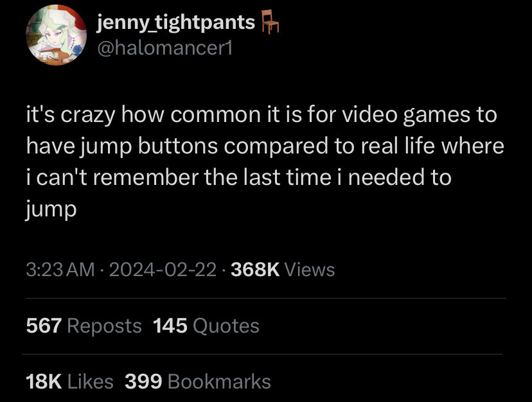Viewport: 532px width, 402px height.
Task: Show the list of 567 Reposts
Action: [x=84, y=326]
